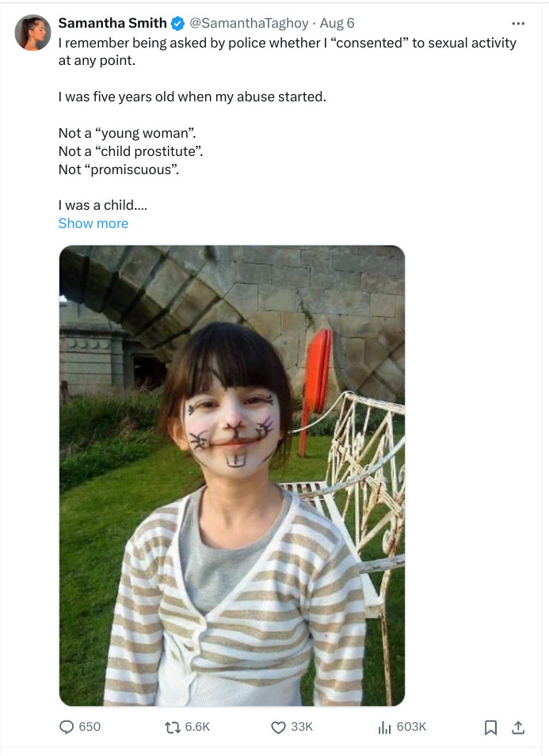Viewport: 549px width, 756px height.
Task: Open Samantha Smith's profile avatar
Action: coord(32,32)
